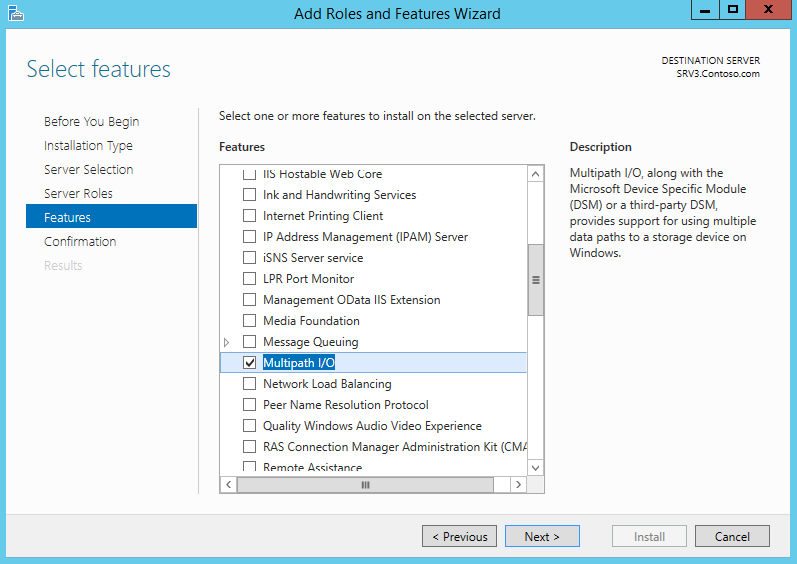
Task: Close the Add Roles wizard window
Action: 768,10
